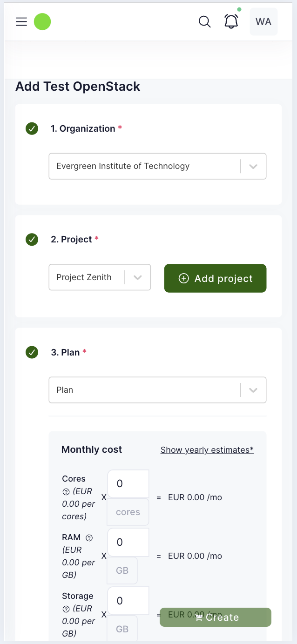Click the Project step green checkmark
The height and width of the screenshot is (644, 297).
[32, 240]
